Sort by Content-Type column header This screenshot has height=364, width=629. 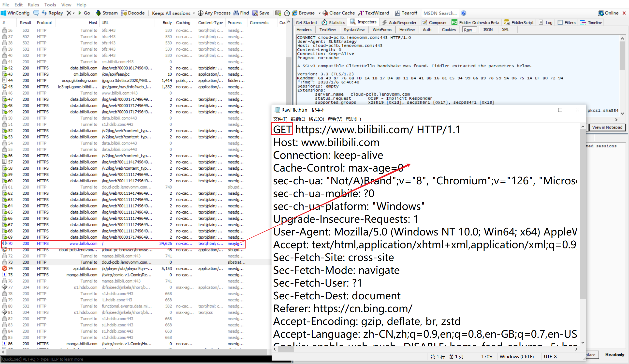210,22
